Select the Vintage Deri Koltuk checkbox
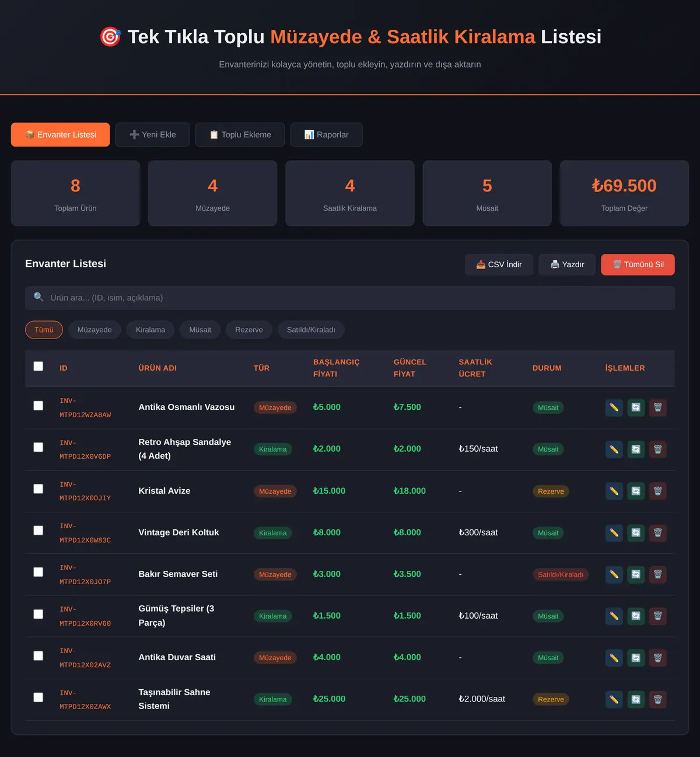The width and height of the screenshot is (700, 757). coord(38,530)
